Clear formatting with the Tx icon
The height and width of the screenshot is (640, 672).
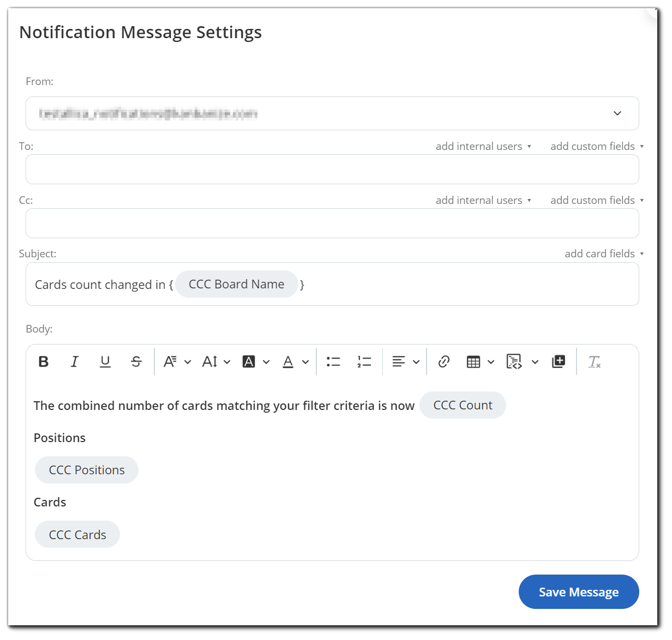tap(594, 361)
